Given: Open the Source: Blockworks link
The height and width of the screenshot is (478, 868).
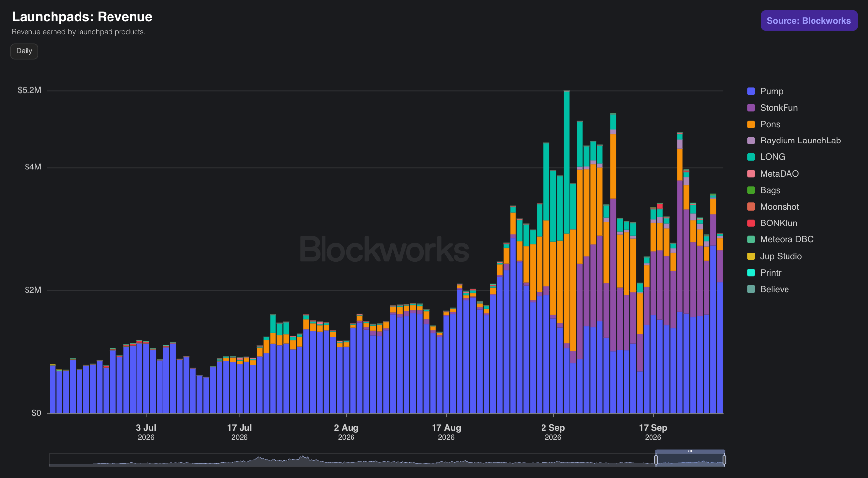Looking at the screenshot, I should (x=809, y=21).
